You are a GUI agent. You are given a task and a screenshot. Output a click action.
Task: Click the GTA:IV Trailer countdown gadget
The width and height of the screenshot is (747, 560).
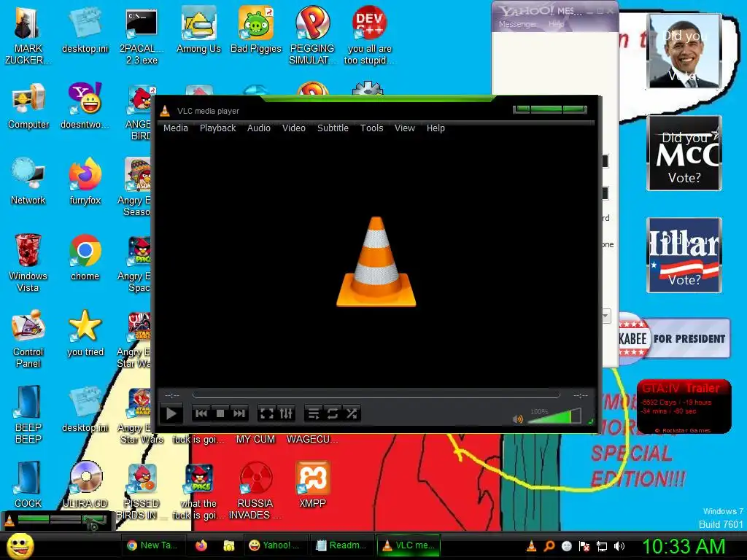point(684,406)
